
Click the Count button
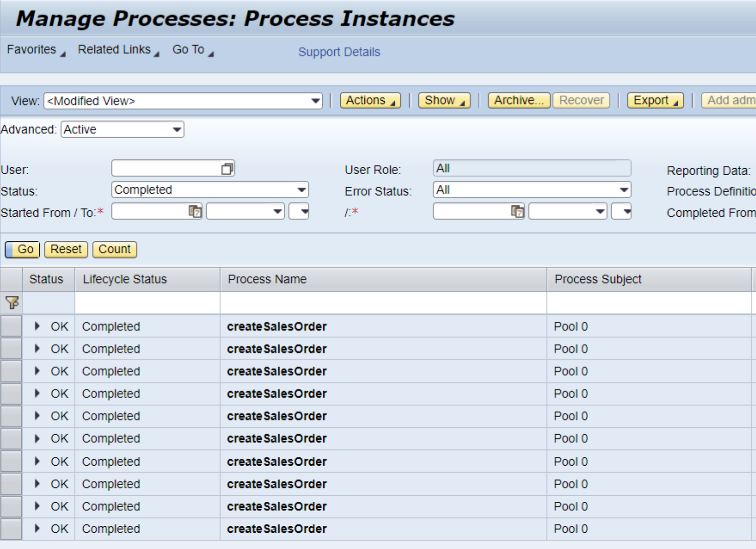(114, 249)
